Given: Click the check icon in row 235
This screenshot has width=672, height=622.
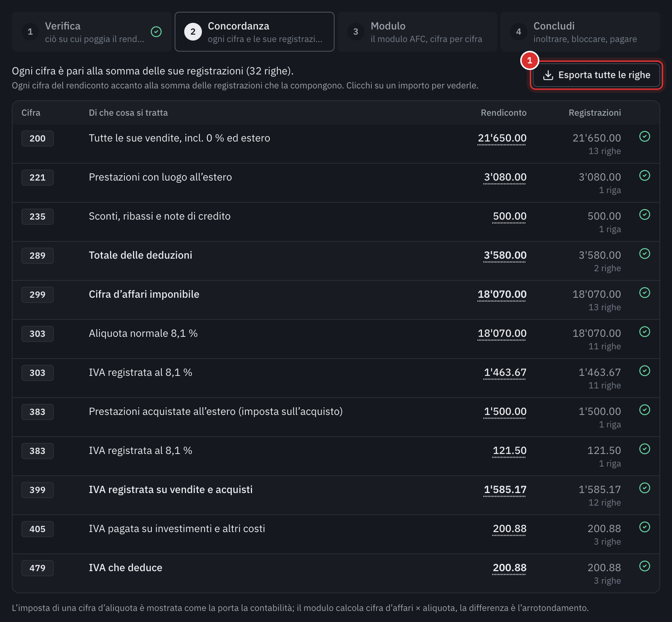Looking at the screenshot, I should click(x=645, y=214).
